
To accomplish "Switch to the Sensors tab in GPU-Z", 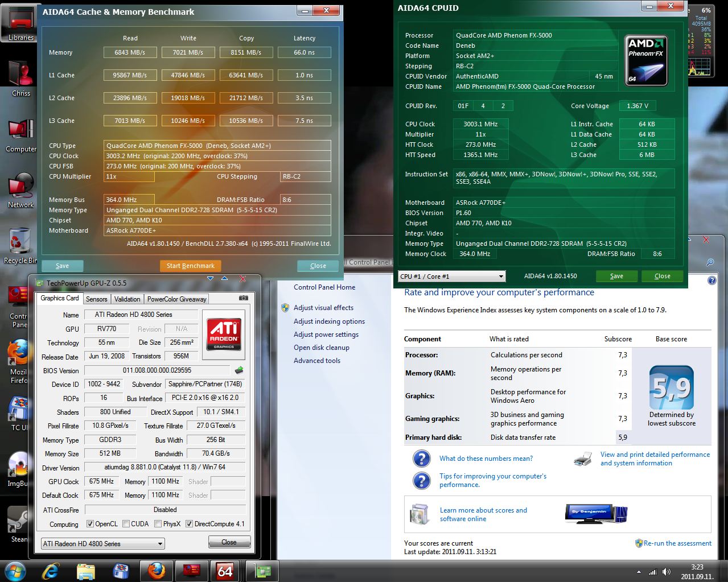I will [x=96, y=299].
